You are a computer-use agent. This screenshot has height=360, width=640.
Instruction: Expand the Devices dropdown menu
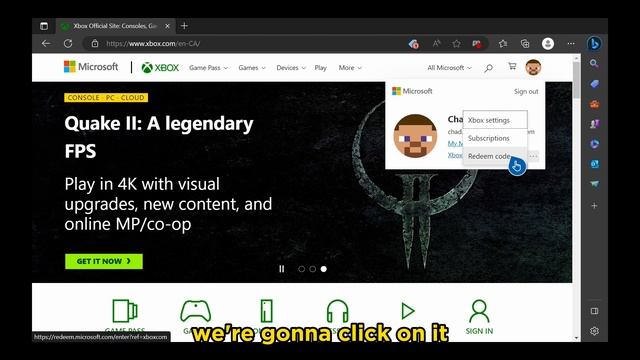pyautogui.click(x=291, y=68)
